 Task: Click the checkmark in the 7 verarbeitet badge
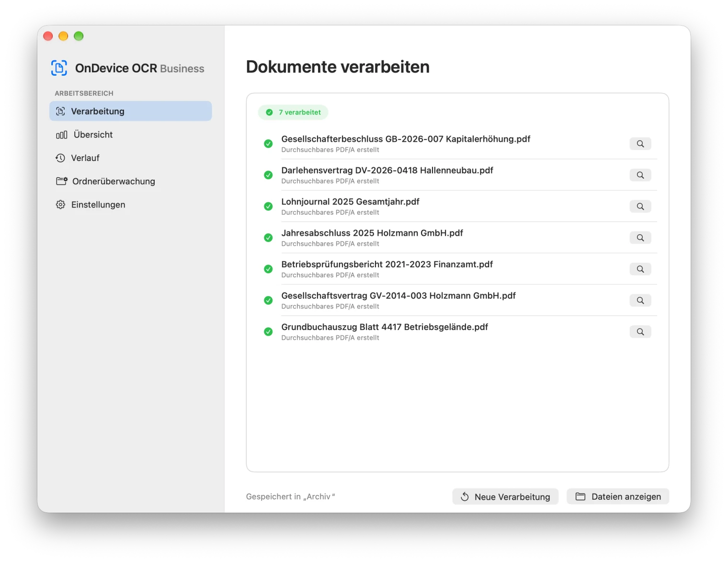tap(269, 112)
